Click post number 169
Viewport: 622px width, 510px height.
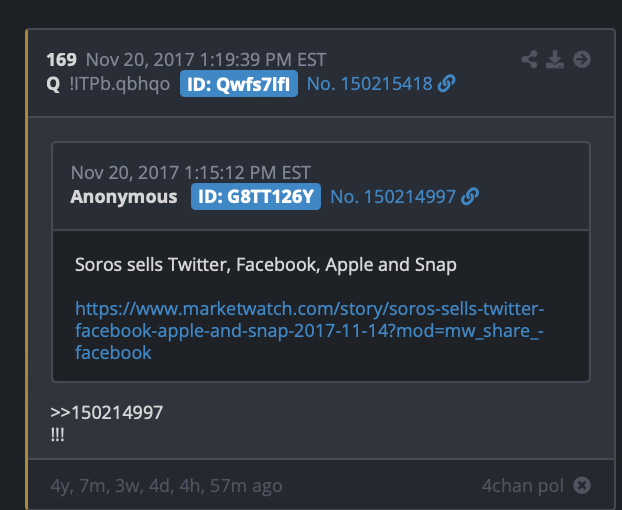click(x=61, y=60)
